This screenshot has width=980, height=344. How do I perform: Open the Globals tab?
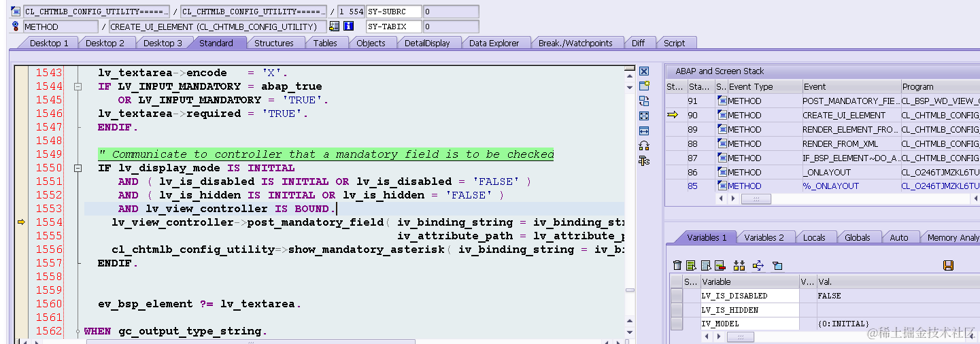pyautogui.click(x=858, y=237)
